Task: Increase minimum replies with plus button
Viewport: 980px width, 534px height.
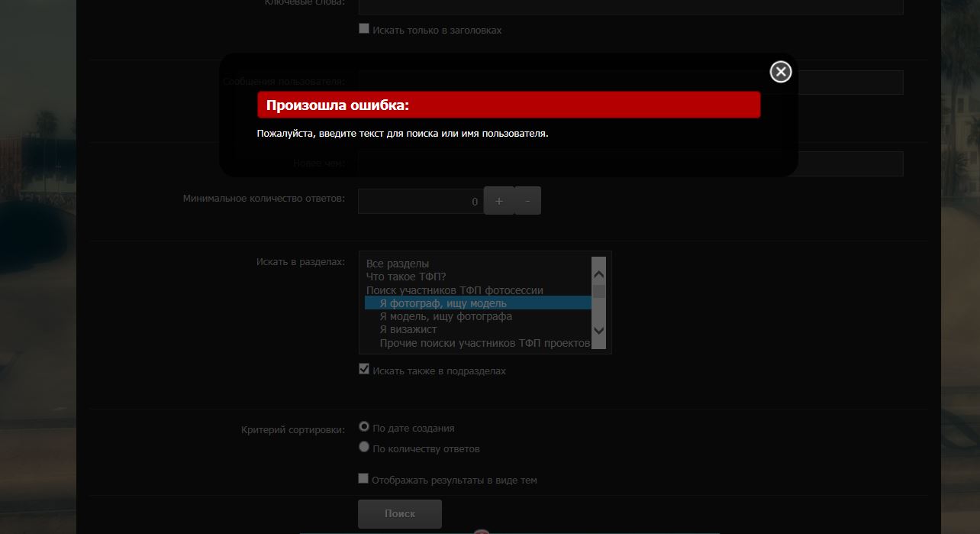Action: (x=499, y=201)
